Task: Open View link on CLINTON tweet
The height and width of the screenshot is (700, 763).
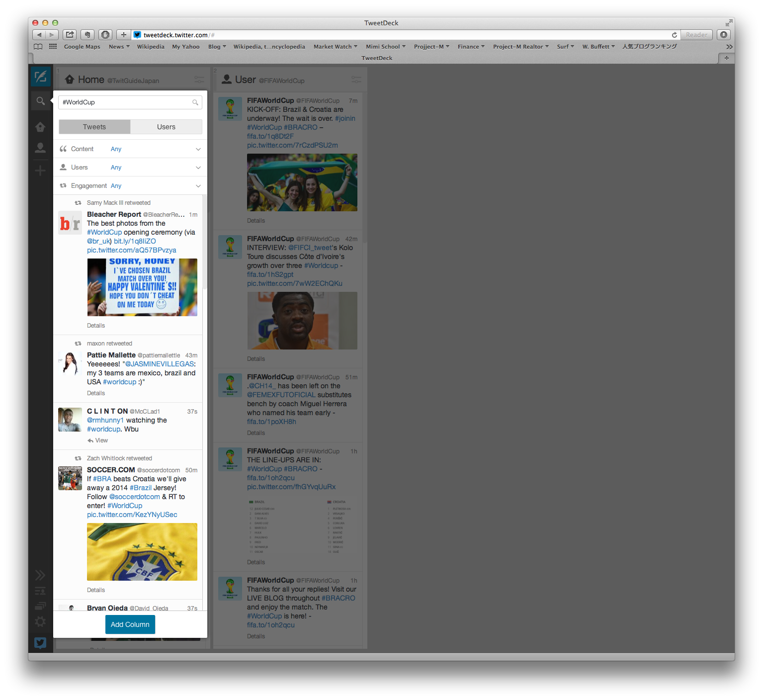Action: [98, 440]
